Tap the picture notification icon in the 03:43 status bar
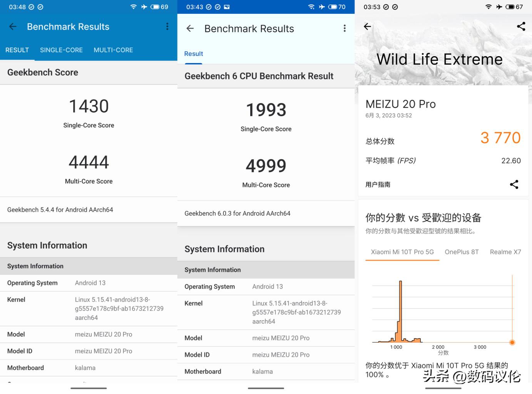The width and height of the screenshot is (532, 394). click(x=227, y=7)
